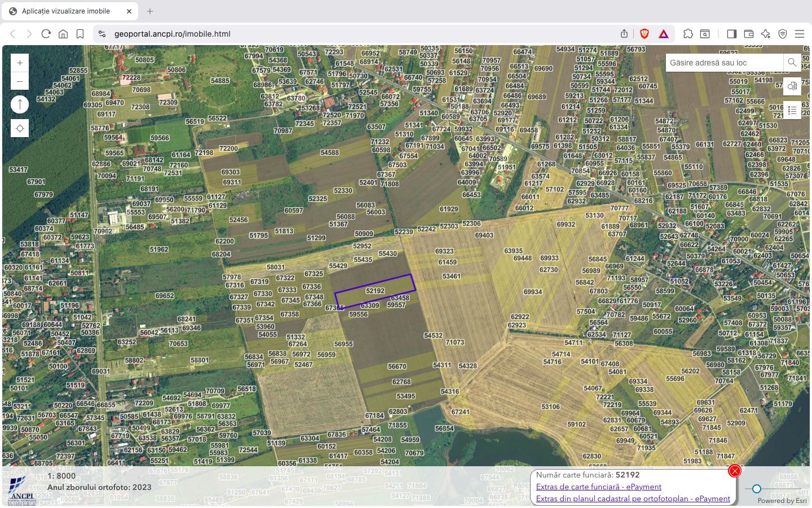Screen dimensions: 812x508
Task: Open the extensions puzzle menu
Action: pyautogui.click(x=688, y=34)
